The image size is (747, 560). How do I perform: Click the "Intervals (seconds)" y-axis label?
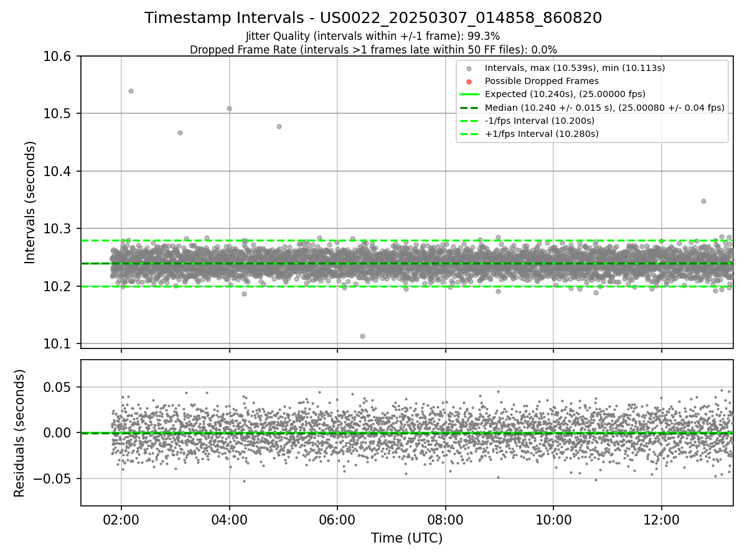31,202
